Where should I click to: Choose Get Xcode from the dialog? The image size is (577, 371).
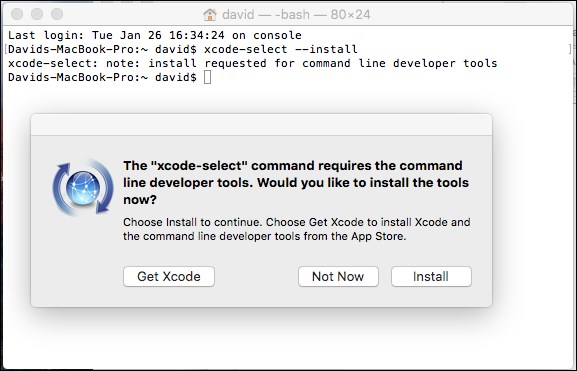tap(169, 276)
